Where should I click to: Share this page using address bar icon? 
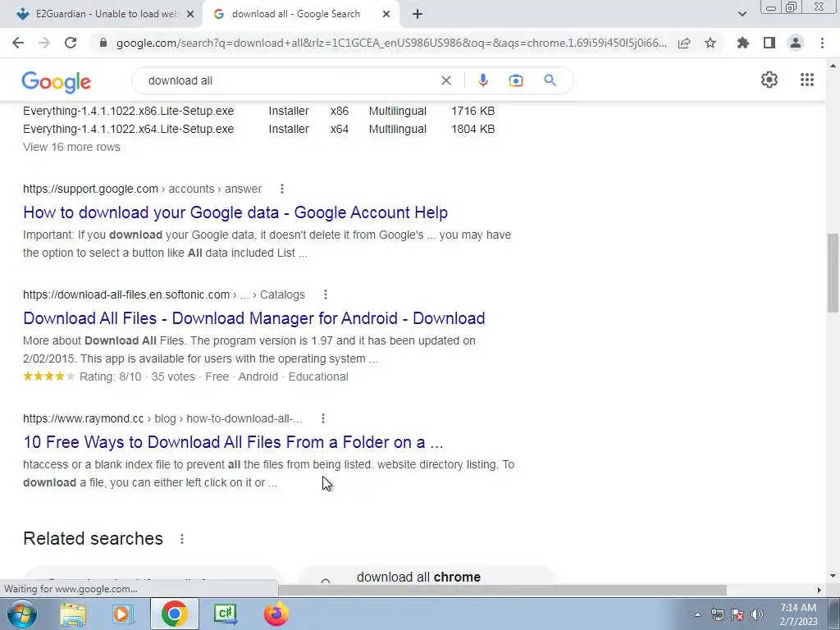[684, 43]
